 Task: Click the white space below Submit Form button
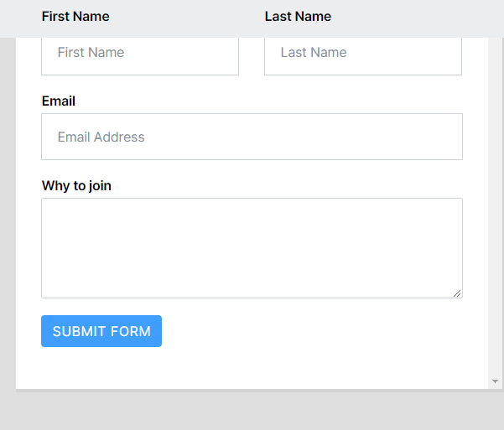[x=101, y=367]
